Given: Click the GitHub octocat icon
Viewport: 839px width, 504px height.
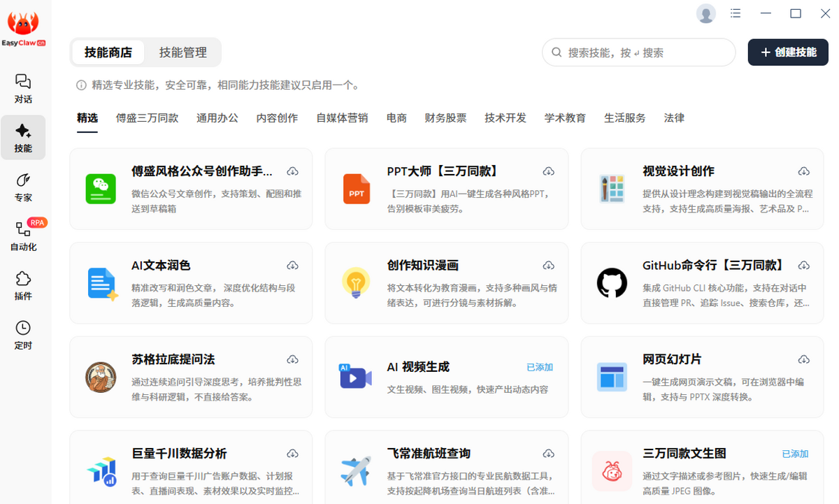Looking at the screenshot, I should 612,283.
